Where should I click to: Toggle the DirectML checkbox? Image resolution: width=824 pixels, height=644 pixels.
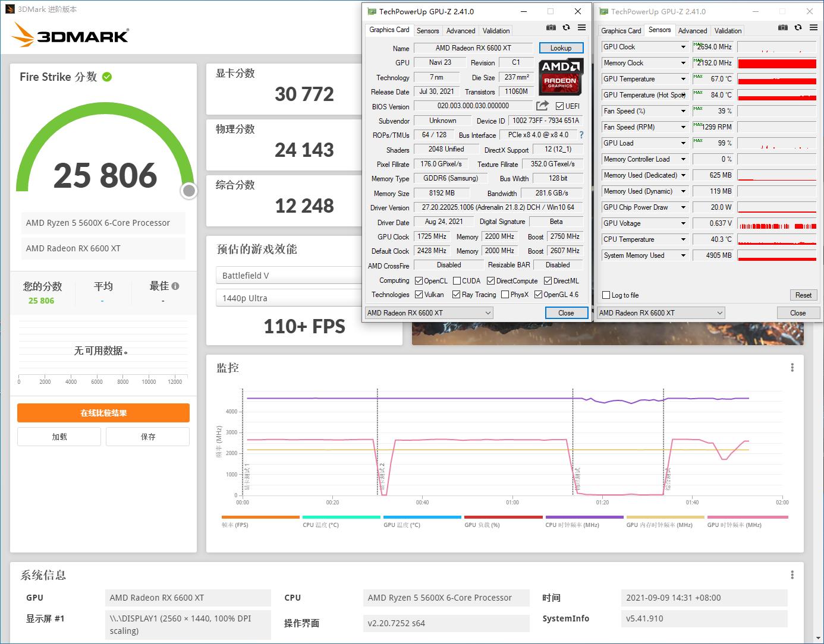[548, 281]
